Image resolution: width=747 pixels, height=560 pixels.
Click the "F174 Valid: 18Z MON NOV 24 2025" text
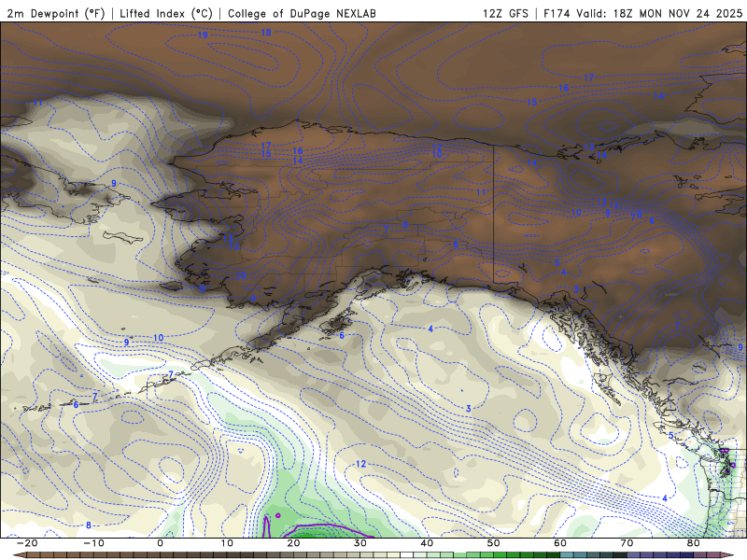(643, 13)
